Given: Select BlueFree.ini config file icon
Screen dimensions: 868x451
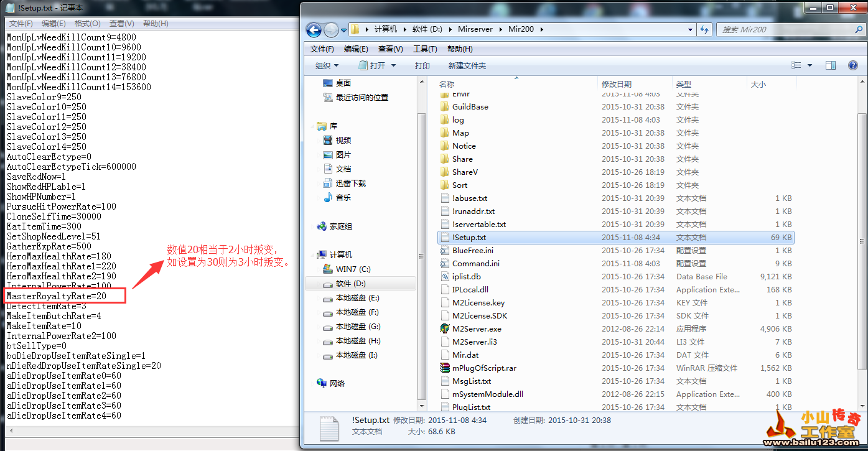Looking at the screenshot, I should 444,250.
